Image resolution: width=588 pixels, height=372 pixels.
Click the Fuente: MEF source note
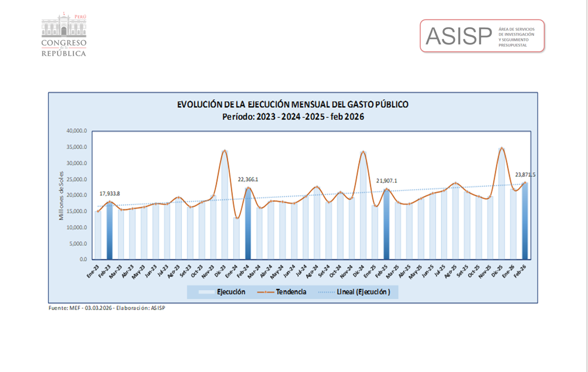point(107,308)
